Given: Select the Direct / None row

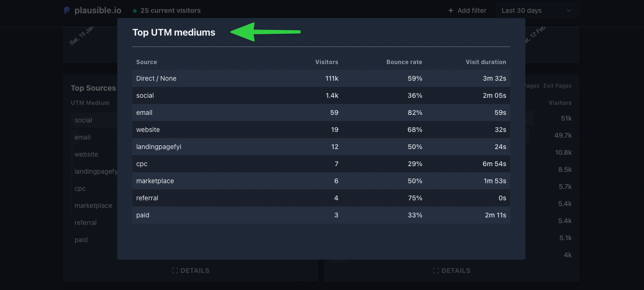Looking at the screenshot, I should 321,78.
